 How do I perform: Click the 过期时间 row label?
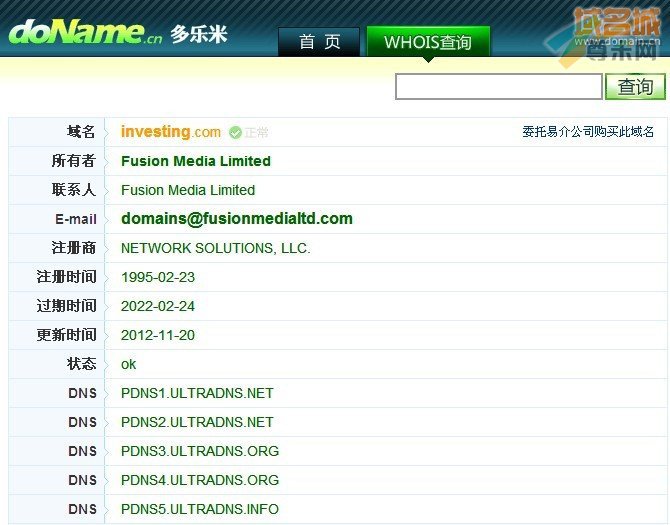click(66, 306)
